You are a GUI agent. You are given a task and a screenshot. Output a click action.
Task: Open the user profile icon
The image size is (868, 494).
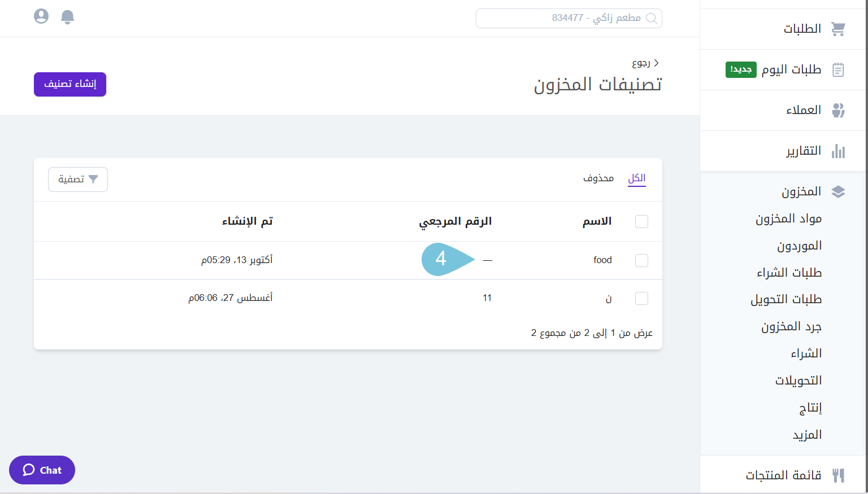(x=41, y=16)
